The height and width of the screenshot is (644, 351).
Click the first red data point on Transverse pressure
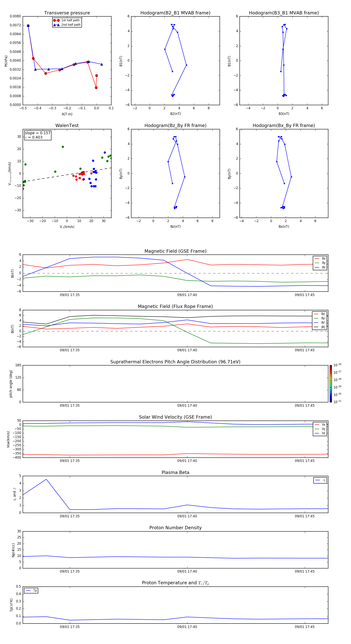pos(28,26)
